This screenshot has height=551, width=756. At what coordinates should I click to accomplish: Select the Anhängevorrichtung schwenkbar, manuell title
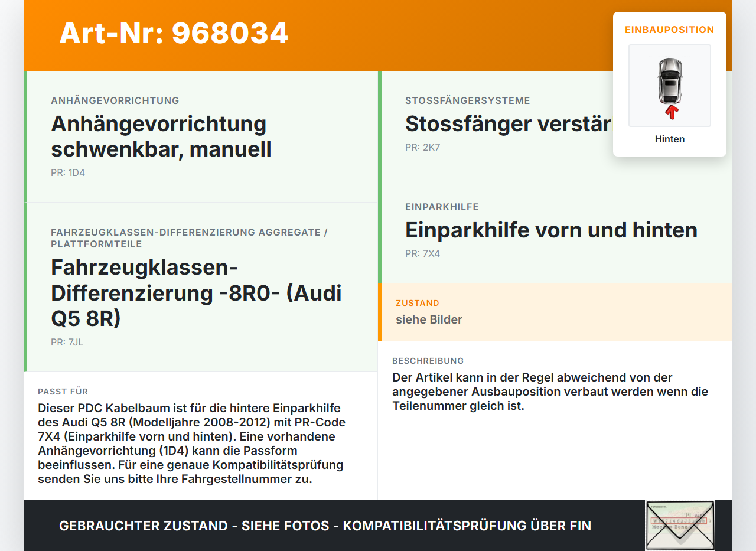click(x=161, y=136)
